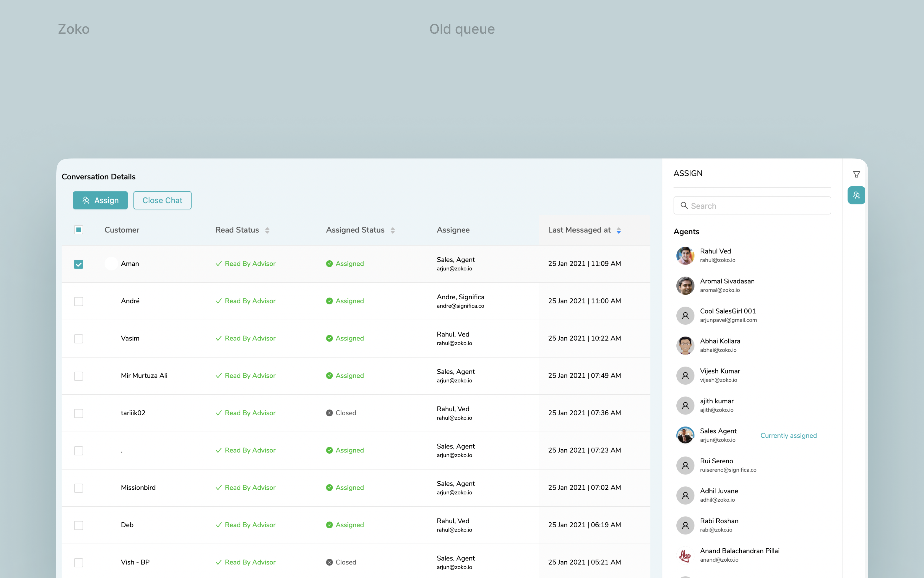
Task: Click Abhai Kollara's cartoon avatar
Action: tap(685, 345)
